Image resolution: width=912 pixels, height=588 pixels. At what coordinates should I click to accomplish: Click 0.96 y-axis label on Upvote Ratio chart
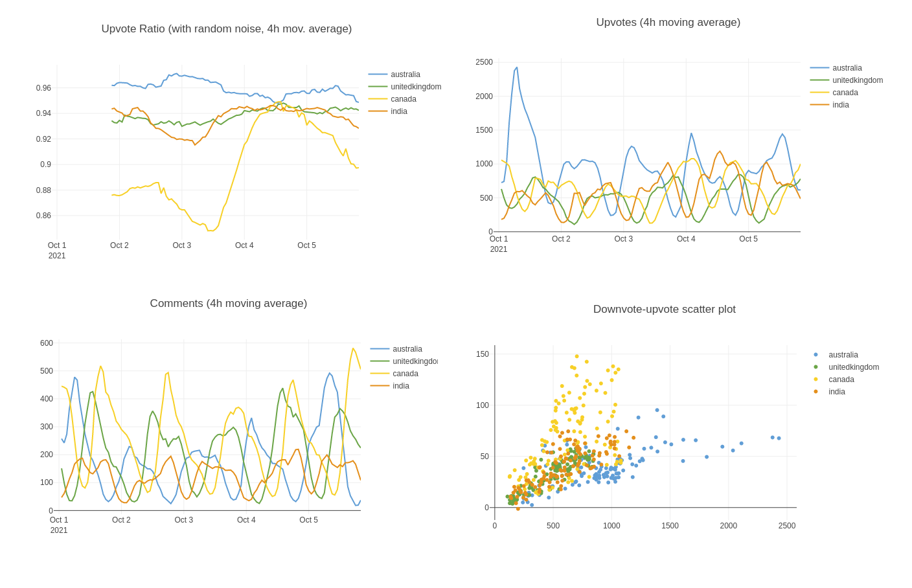(43, 88)
